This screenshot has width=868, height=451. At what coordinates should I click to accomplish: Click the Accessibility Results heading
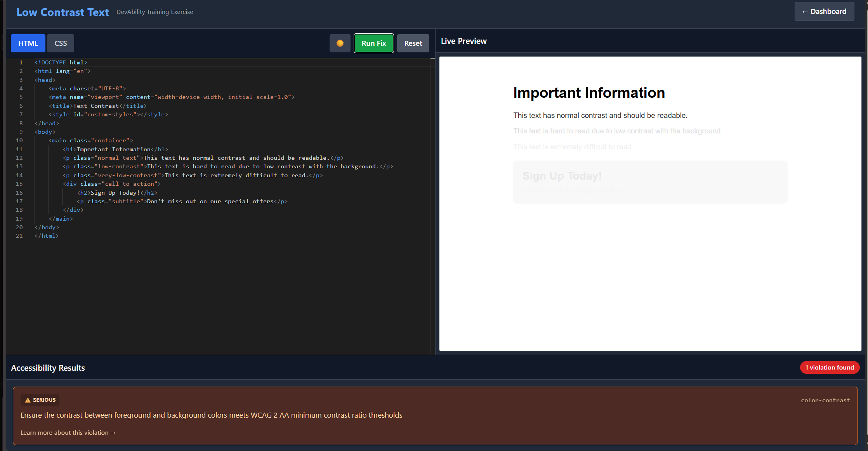tap(47, 368)
